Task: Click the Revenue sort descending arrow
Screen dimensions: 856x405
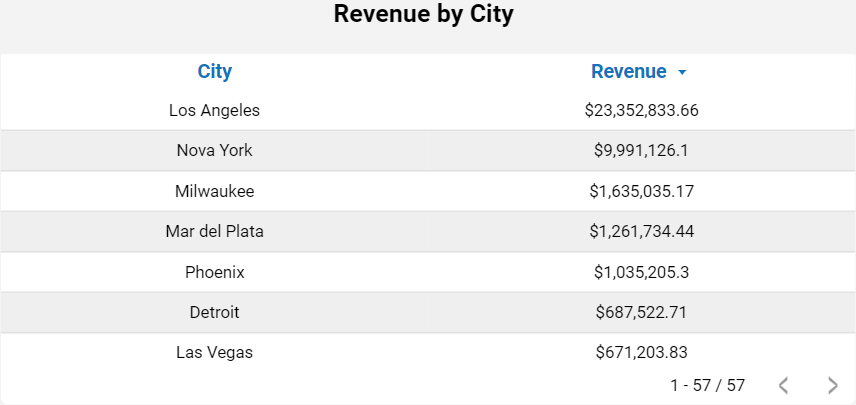Action: point(682,73)
